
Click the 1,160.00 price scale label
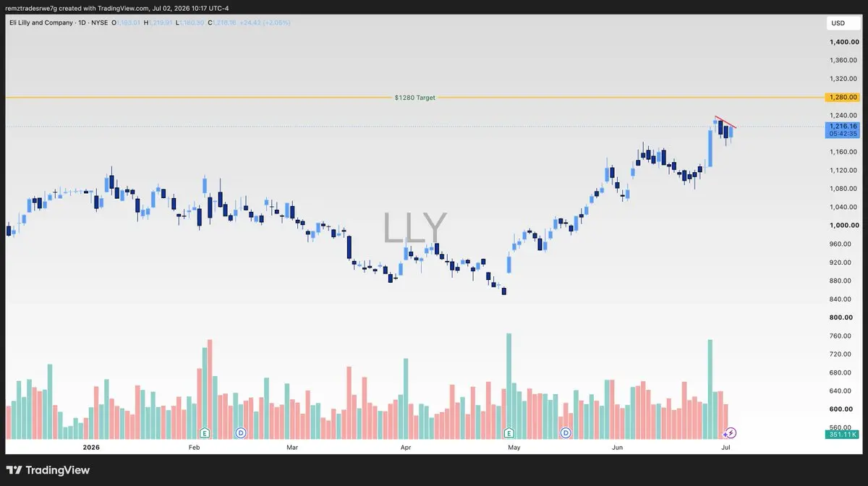[x=843, y=152]
